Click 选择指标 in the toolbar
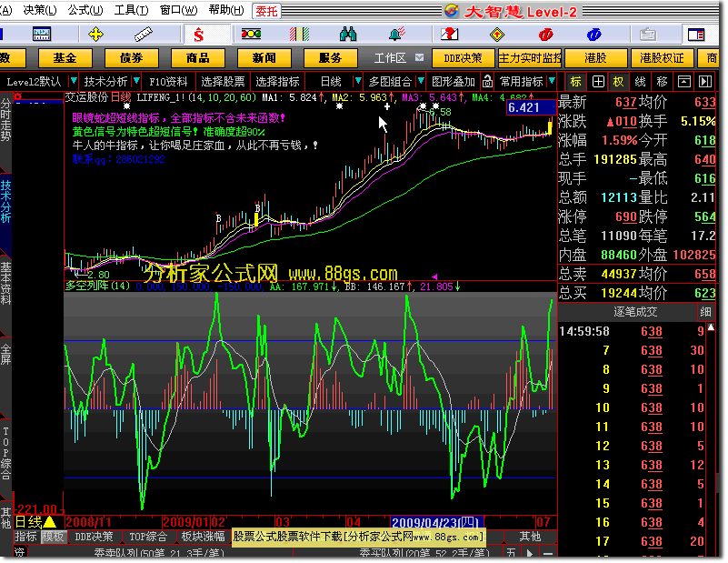Screen dimensions: 728x563 [x=277, y=82]
